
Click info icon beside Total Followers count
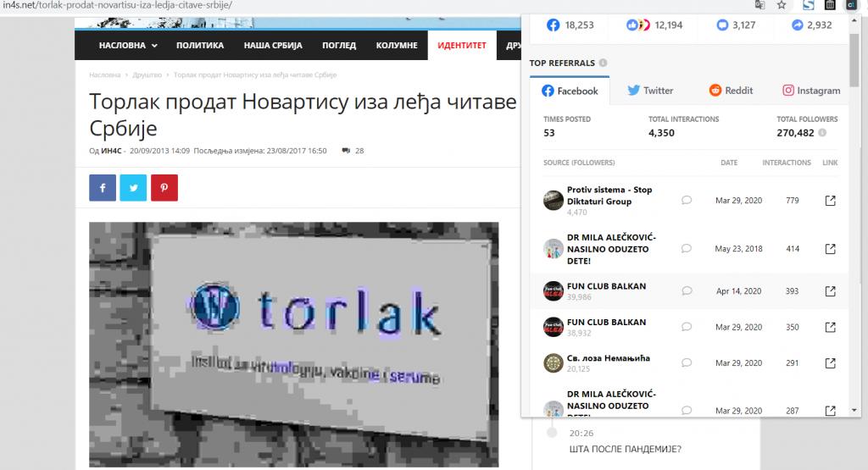tap(822, 133)
